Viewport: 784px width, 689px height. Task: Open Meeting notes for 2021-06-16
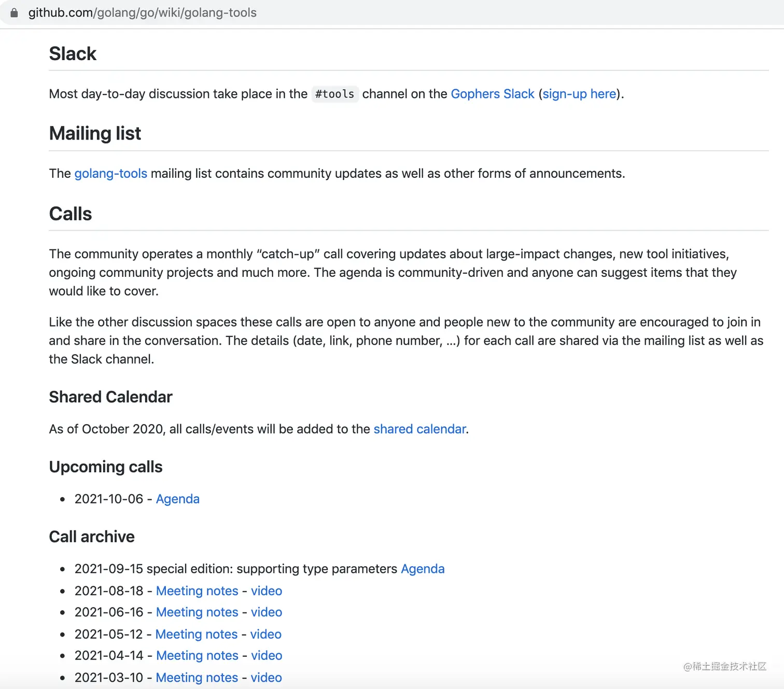click(197, 612)
